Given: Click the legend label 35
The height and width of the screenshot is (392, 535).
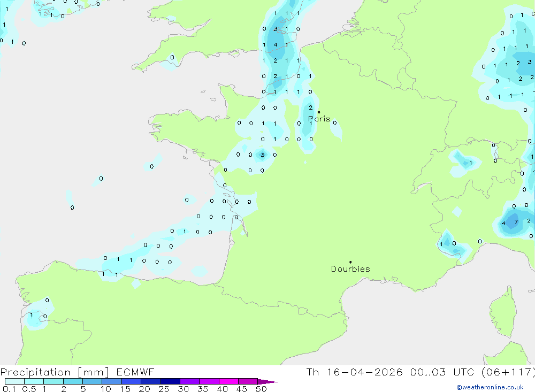Looking at the screenshot, I should pos(203,389).
